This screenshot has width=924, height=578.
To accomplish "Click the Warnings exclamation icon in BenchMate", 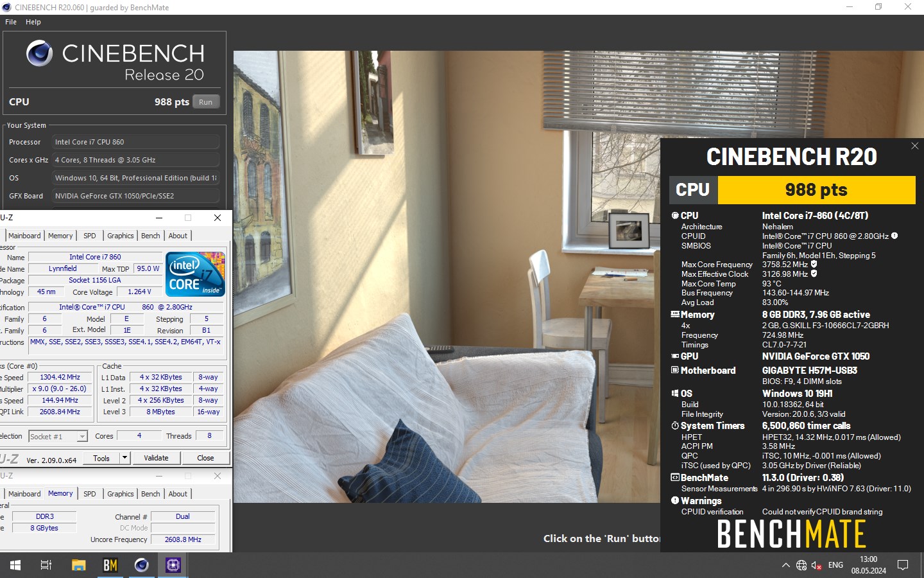I will (675, 501).
